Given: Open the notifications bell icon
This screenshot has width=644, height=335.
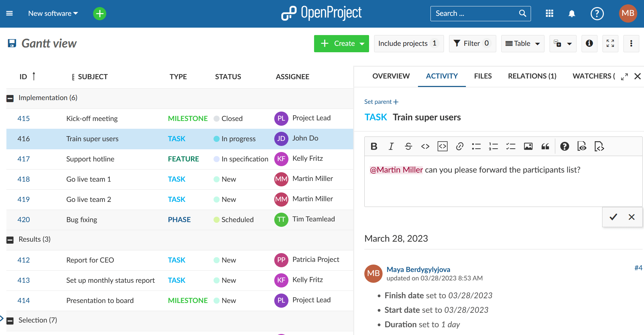Looking at the screenshot, I should [572, 13].
